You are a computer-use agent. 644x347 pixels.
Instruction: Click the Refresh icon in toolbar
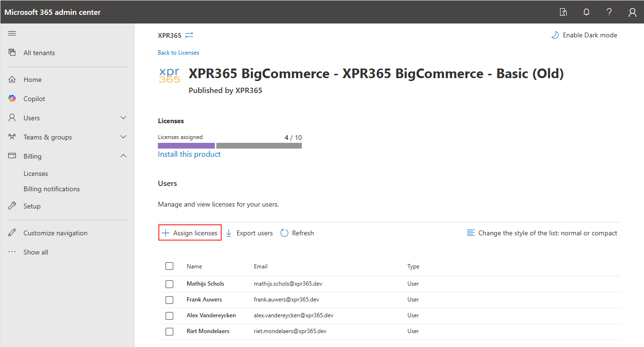pos(285,233)
